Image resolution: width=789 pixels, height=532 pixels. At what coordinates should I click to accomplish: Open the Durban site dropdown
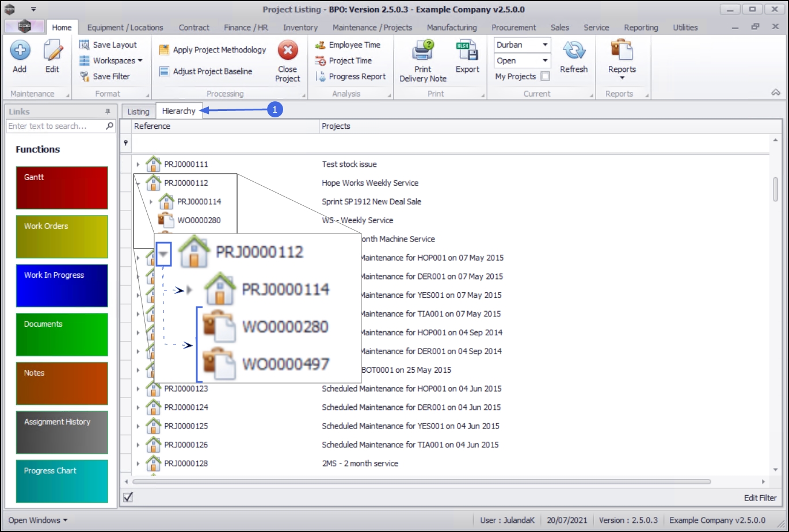pyautogui.click(x=544, y=45)
